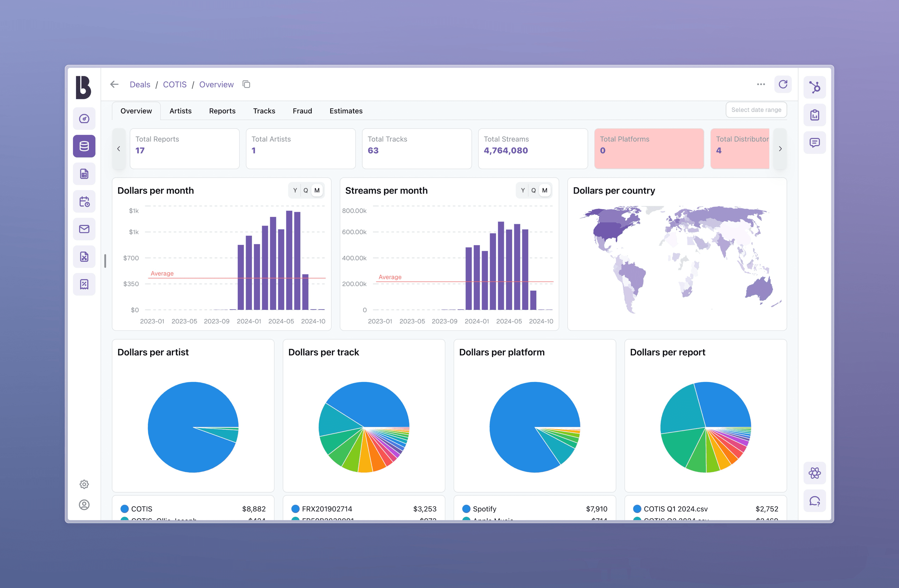Screen dimensions: 899x588
Task: Switch to the Fraud tab
Action: point(302,111)
